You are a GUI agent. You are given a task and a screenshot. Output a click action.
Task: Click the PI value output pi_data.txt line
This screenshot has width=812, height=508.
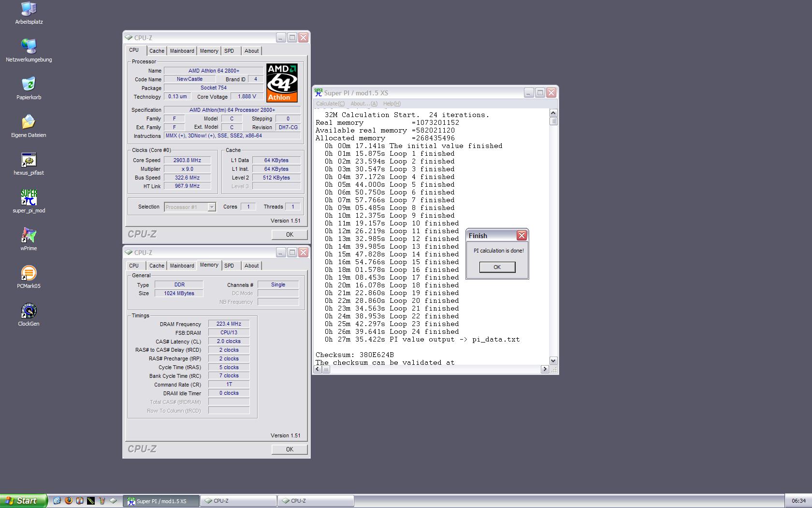coord(422,339)
